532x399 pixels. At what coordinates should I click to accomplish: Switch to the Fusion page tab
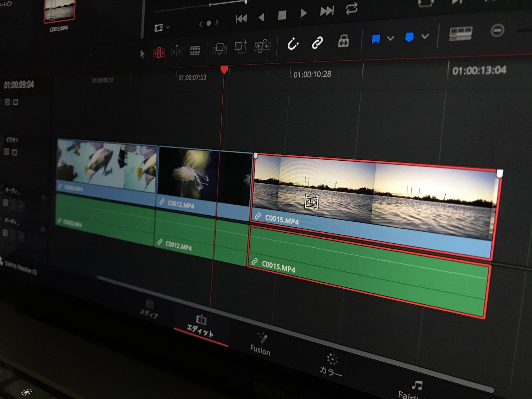(x=261, y=345)
